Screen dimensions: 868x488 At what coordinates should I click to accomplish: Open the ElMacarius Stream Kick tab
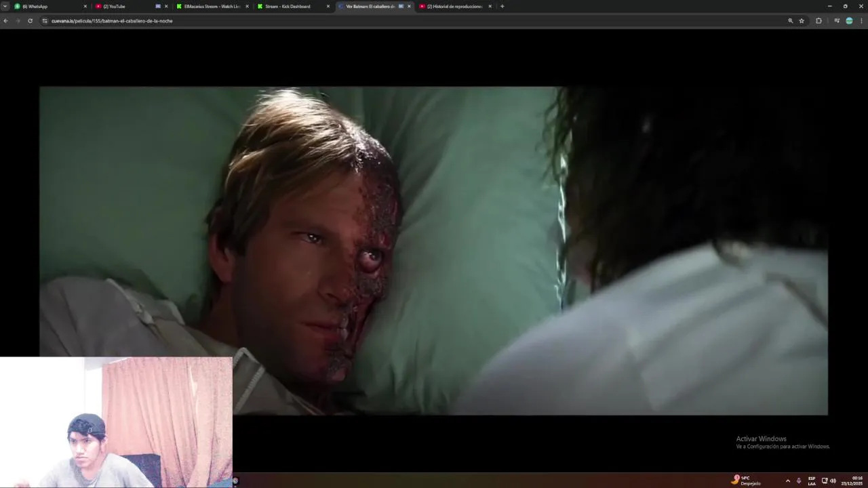pyautogui.click(x=212, y=6)
